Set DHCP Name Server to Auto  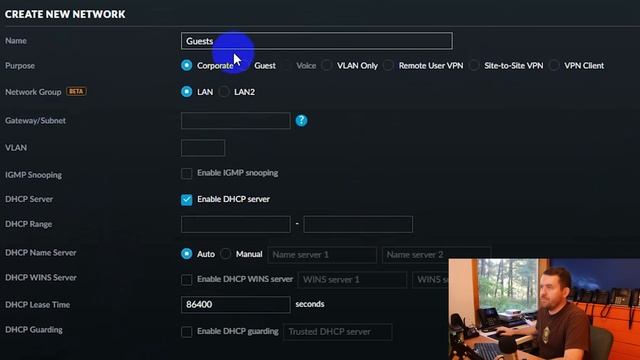187,253
